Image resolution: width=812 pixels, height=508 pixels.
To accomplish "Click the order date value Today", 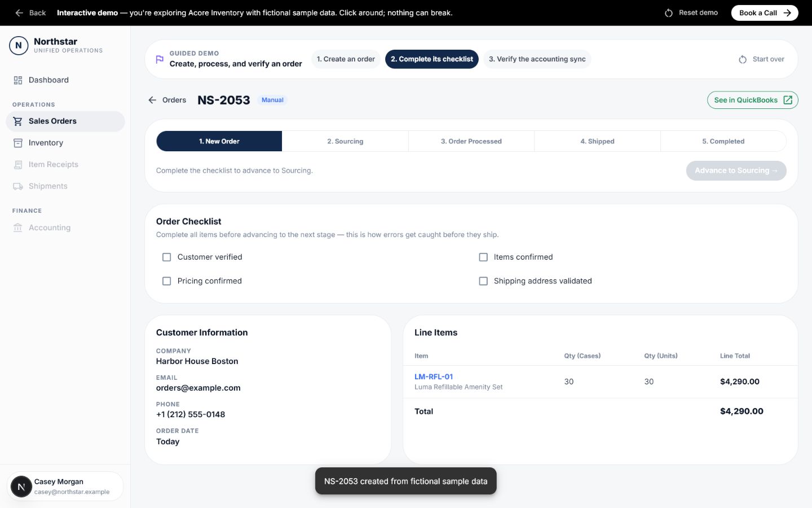I will [x=168, y=441].
